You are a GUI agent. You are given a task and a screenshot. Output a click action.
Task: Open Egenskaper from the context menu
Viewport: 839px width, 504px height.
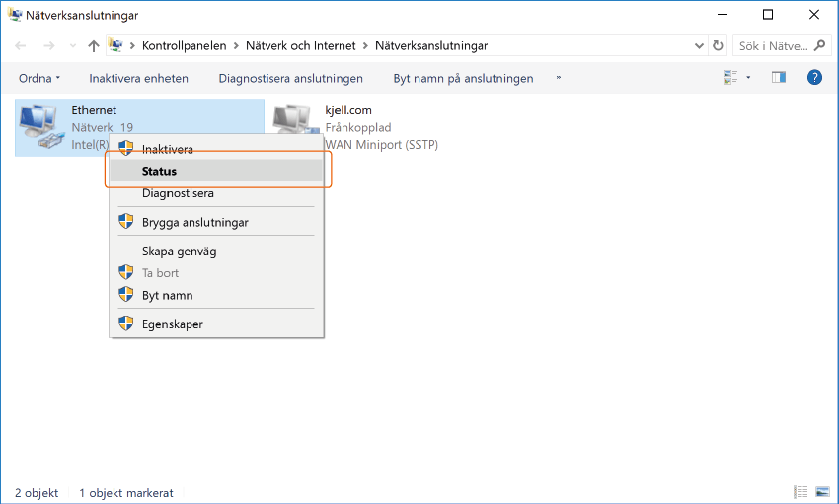pyautogui.click(x=216, y=324)
